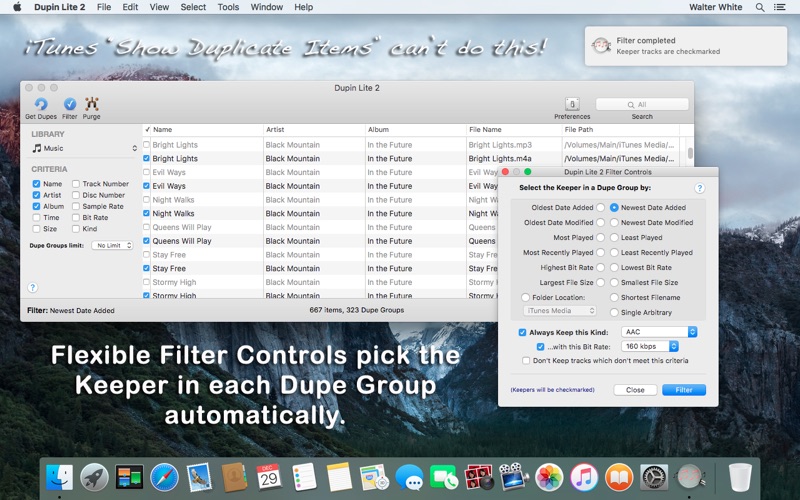
Task: Open the Music library dropdown
Action: [84, 148]
